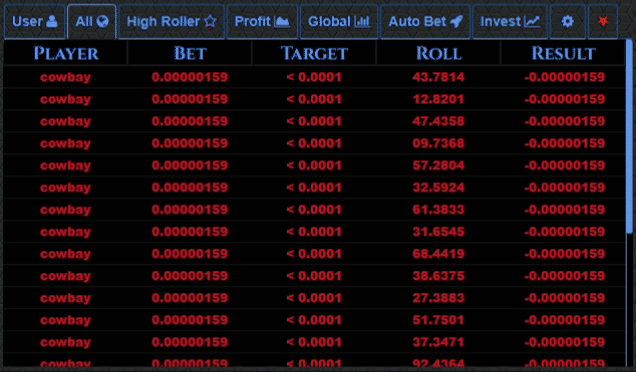The height and width of the screenshot is (372, 636).
Task: Select roll value 12.8201
Action: 438,99
